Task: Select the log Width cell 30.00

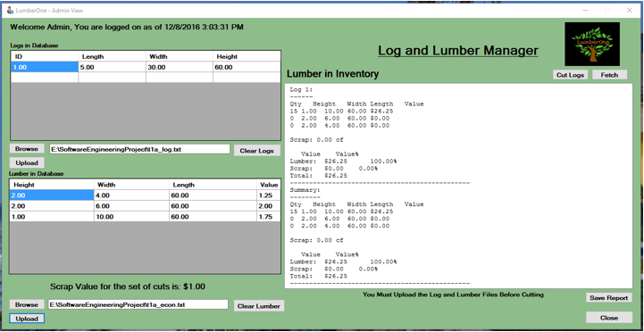Action: [x=179, y=67]
